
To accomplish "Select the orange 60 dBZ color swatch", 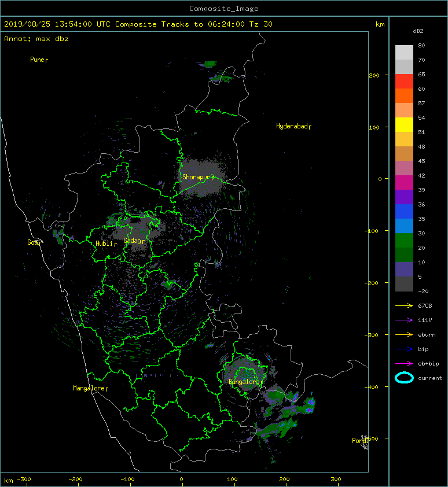I will point(404,95).
